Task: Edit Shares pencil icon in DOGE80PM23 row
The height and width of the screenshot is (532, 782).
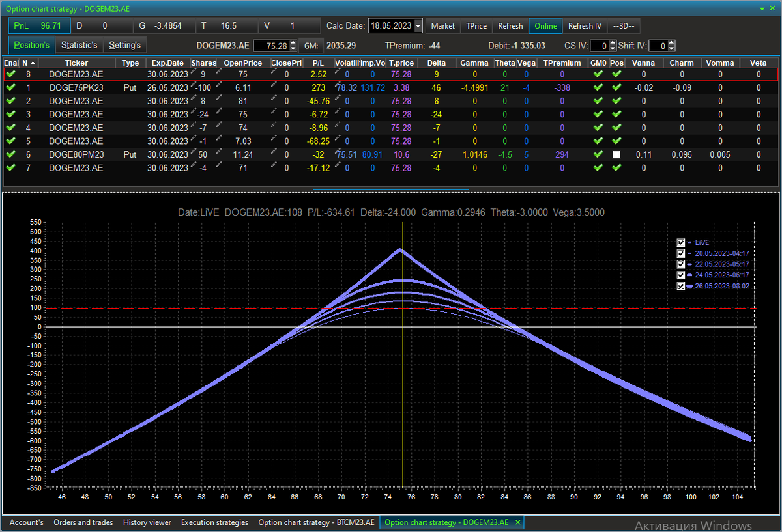Action: coord(194,152)
